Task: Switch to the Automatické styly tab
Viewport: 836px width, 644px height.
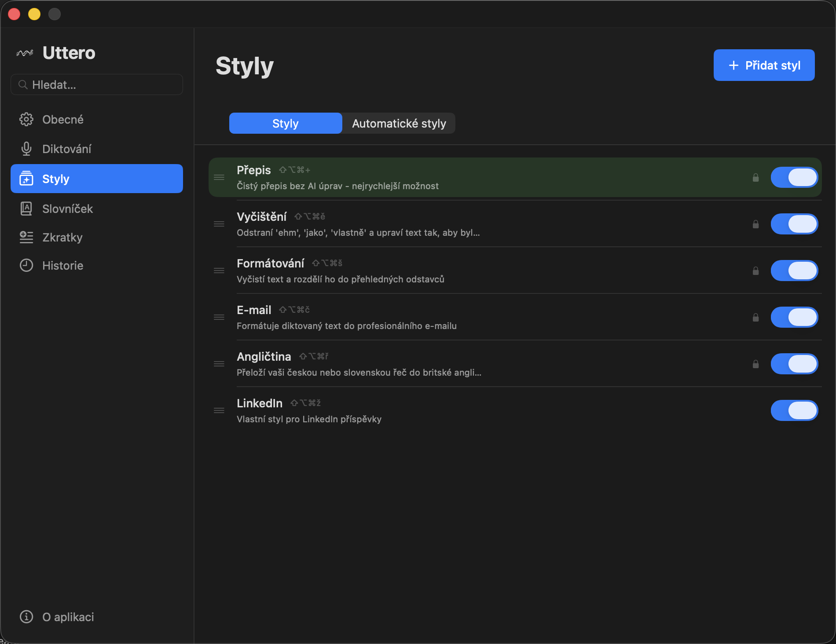Action: (399, 123)
